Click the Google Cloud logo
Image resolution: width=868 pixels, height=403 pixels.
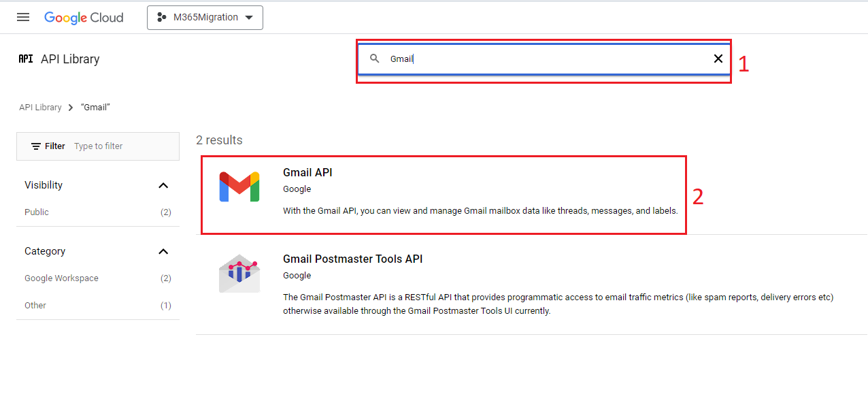tap(84, 18)
